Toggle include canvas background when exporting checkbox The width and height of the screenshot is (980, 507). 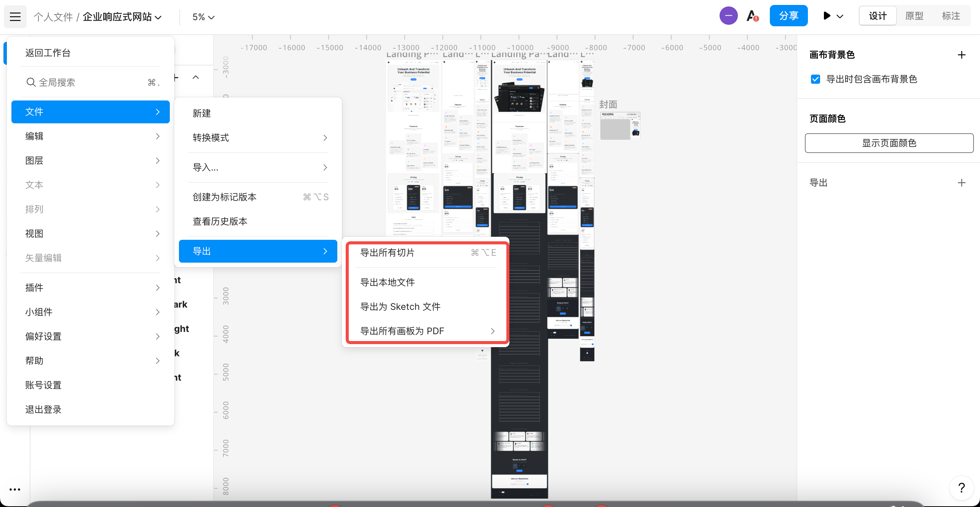click(x=816, y=79)
